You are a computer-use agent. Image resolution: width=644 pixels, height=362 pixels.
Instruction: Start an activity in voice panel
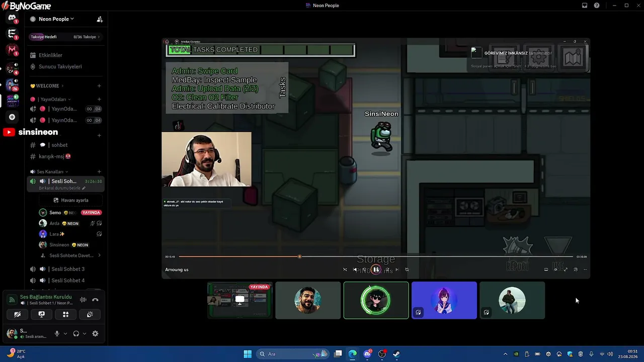pos(66,314)
